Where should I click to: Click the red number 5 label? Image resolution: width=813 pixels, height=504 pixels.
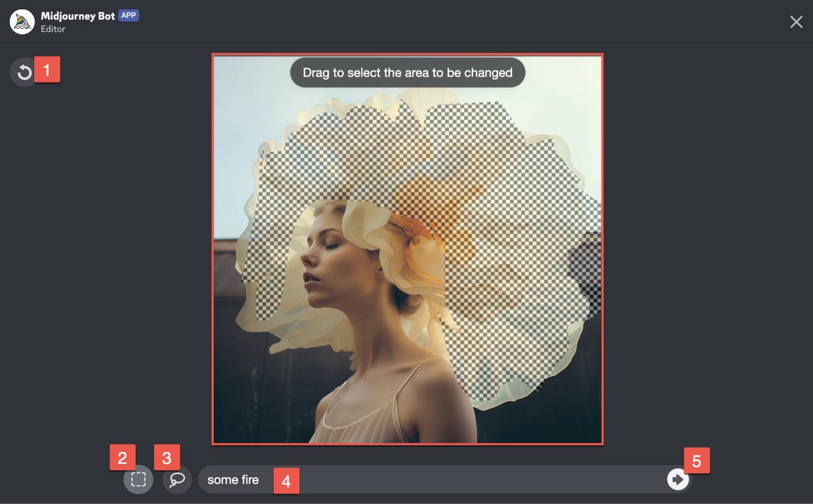coord(696,461)
